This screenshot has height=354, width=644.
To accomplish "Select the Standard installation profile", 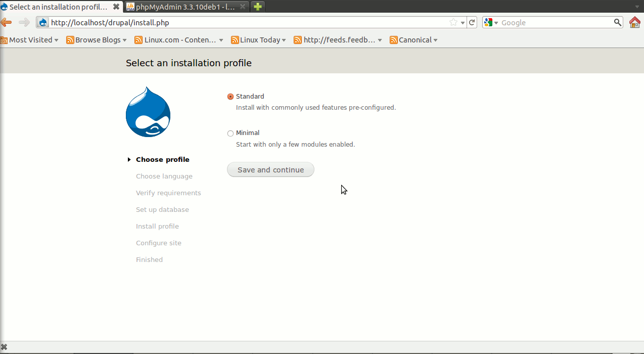I will [x=231, y=97].
